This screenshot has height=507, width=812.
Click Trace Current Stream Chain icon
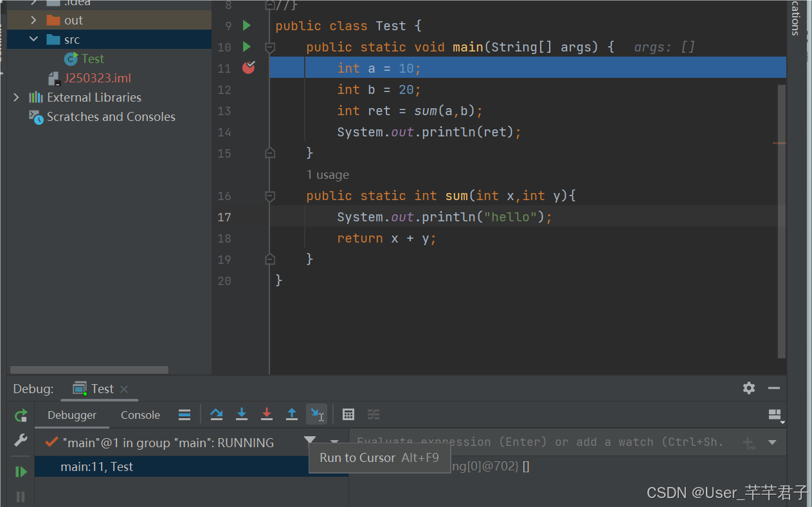coord(374,414)
